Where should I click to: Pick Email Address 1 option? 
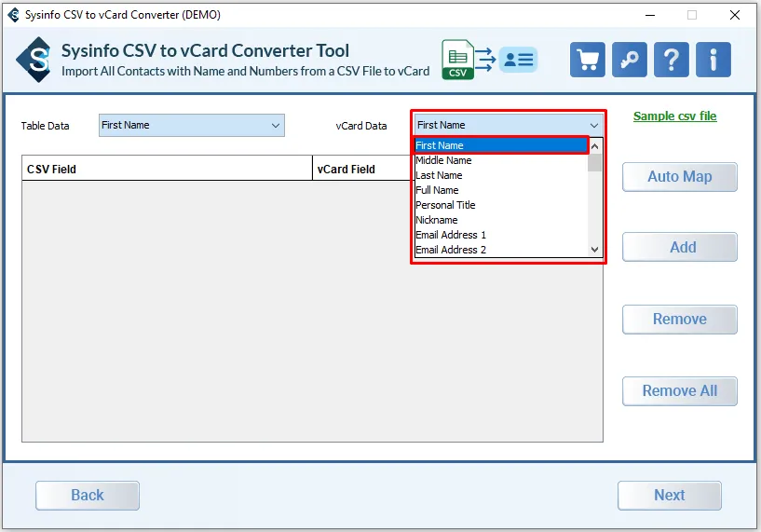(501, 235)
